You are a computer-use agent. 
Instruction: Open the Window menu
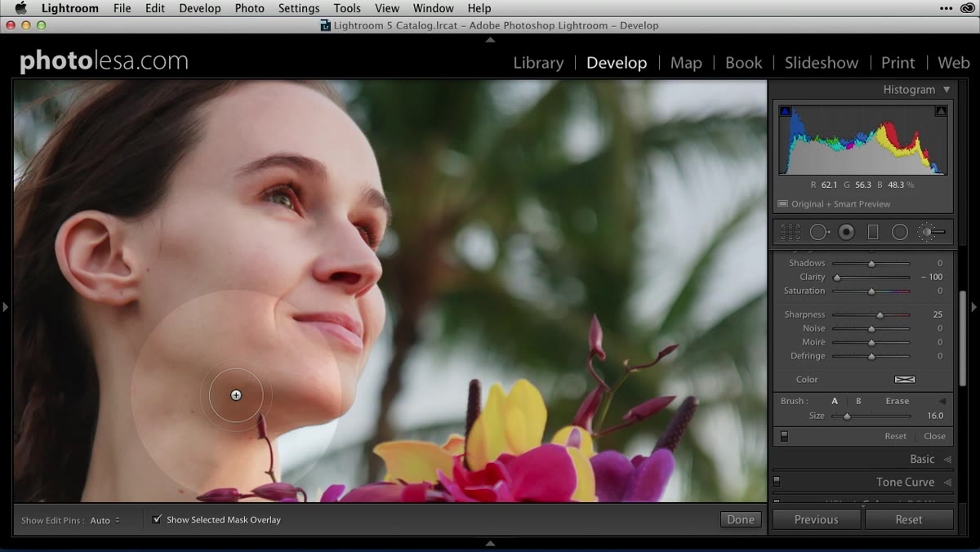[434, 8]
